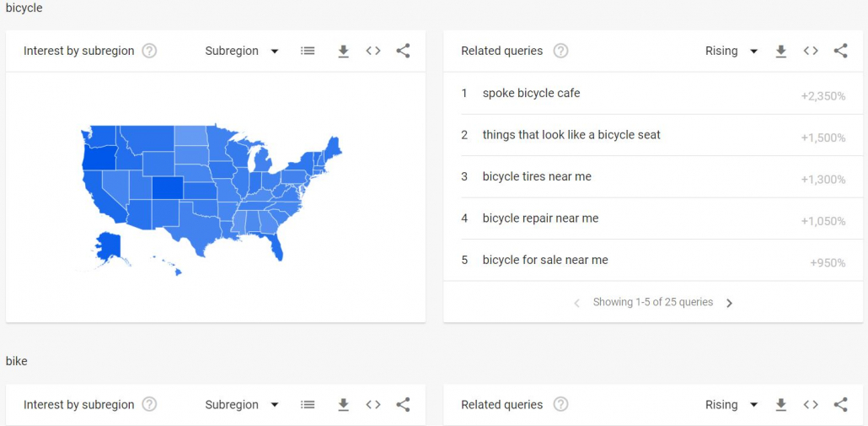Download bicycle subregion data as CSV
Screen dimensions: 868x426
point(343,51)
